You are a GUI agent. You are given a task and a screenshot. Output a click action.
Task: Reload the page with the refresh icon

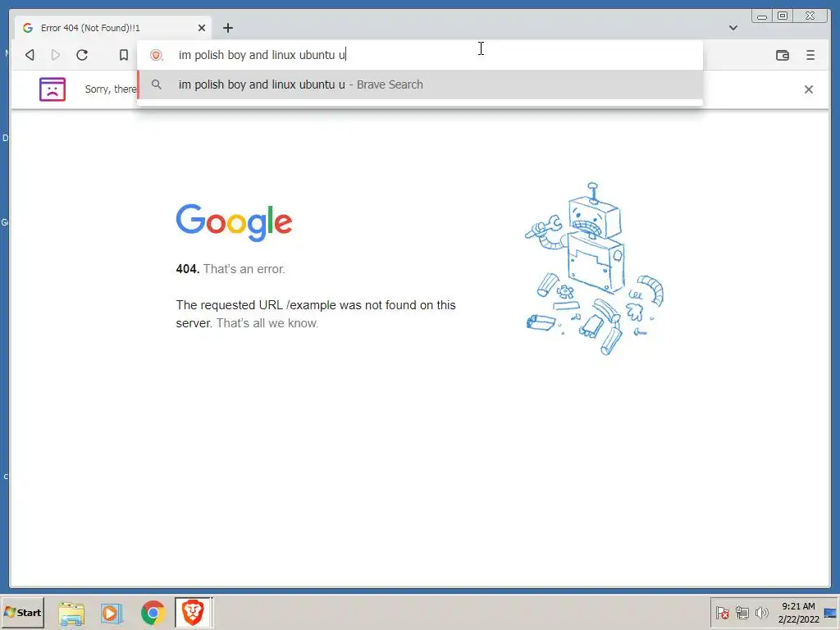(x=82, y=55)
